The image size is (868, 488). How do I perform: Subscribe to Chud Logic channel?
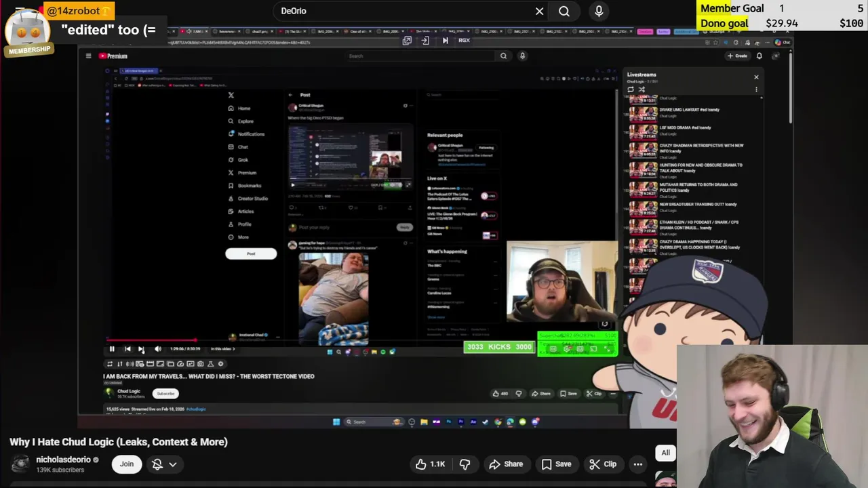click(165, 393)
